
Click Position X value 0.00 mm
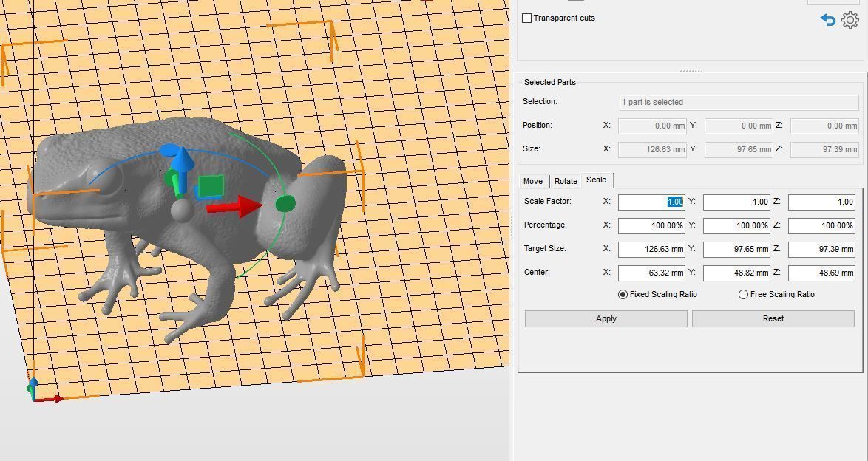tap(652, 126)
